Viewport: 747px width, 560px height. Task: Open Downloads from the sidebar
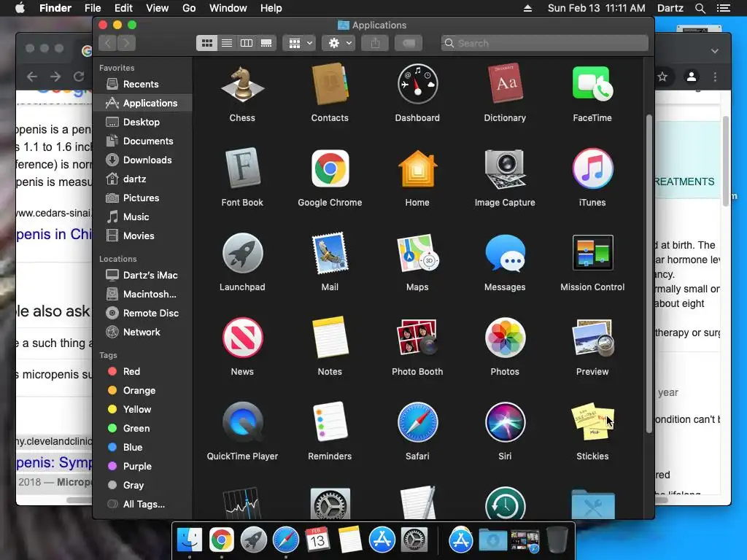[x=142, y=160]
